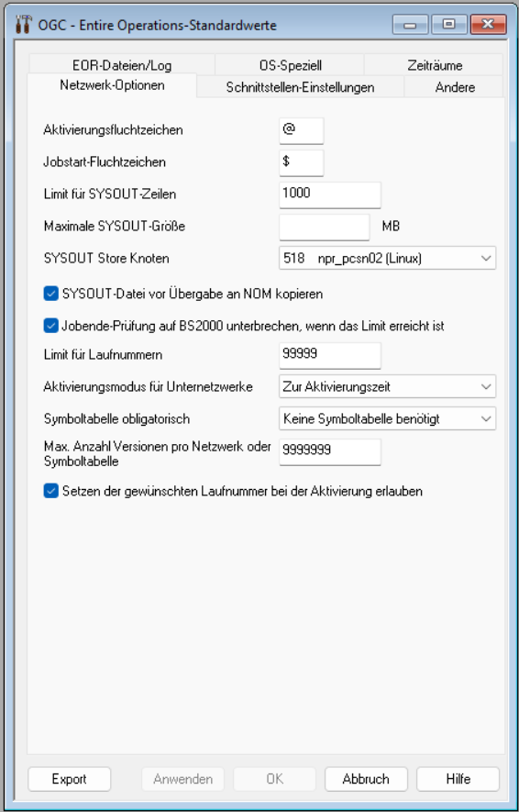The width and height of the screenshot is (519, 812).
Task: Toggle Setzen der gewünschten Laufnummer checkbox
Action: click(50, 492)
